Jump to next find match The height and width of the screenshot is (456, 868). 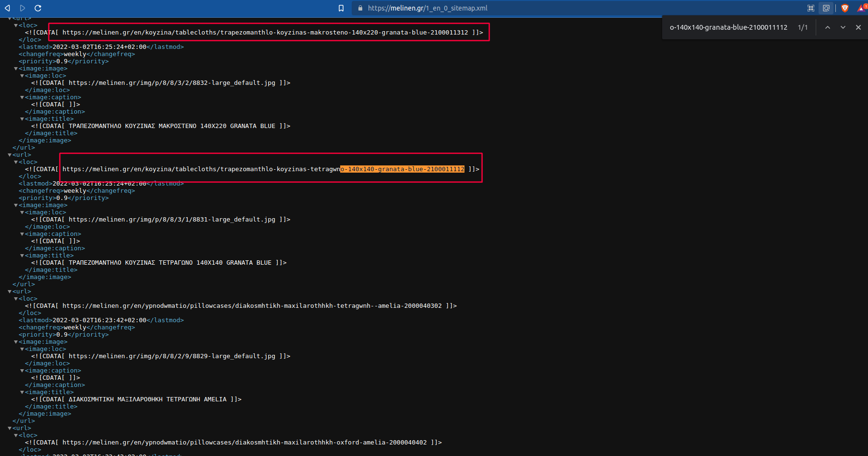(843, 27)
